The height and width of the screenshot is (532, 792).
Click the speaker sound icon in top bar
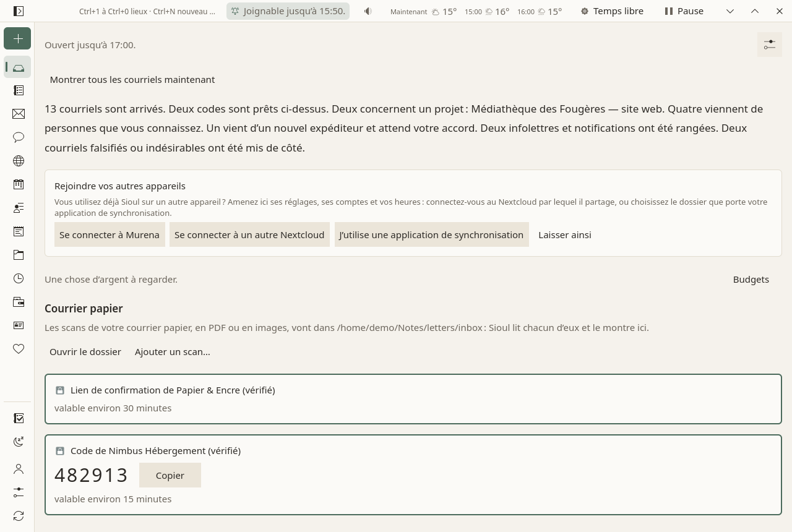(x=368, y=11)
